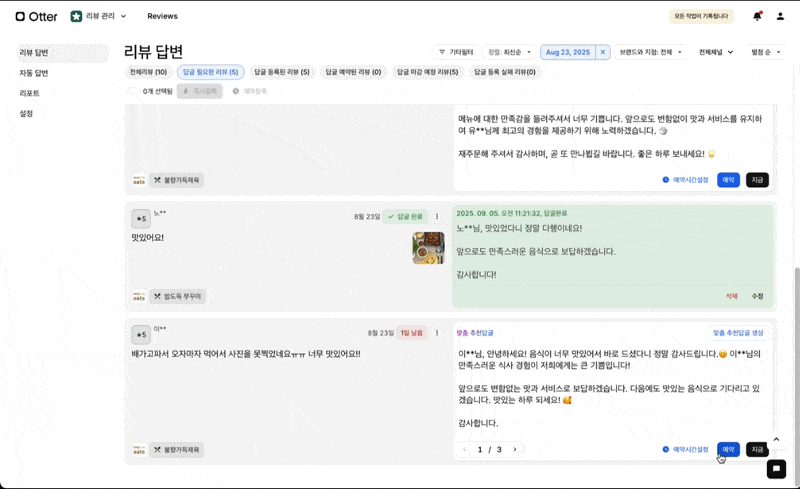
Task: Click the 1일 남음 deadline badge
Action: [412, 333]
